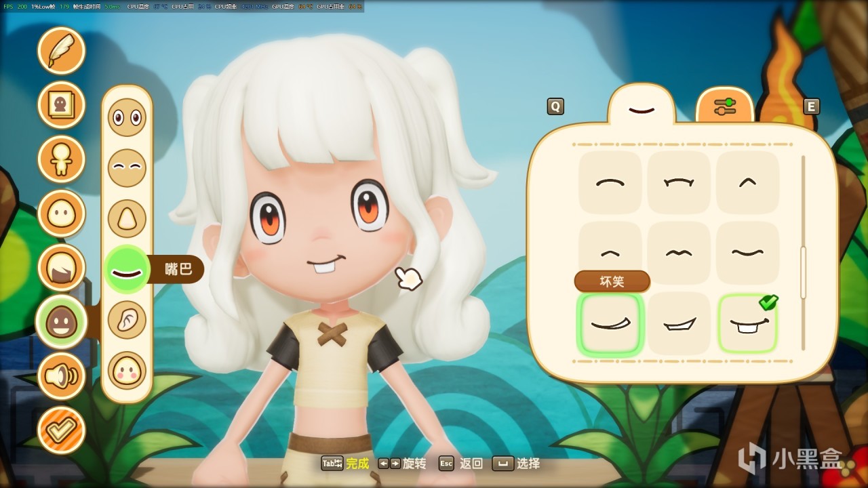Select the smiling face features category
868x488 pixels.
[62, 322]
